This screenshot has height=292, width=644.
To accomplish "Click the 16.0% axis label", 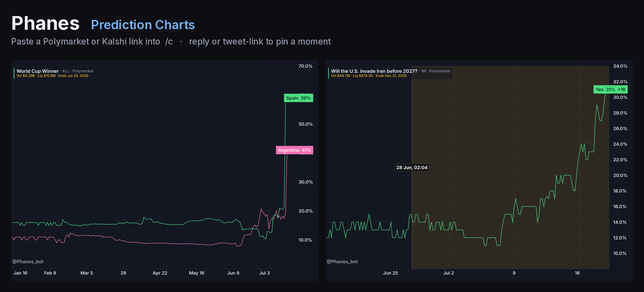I will click(x=620, y=207).
